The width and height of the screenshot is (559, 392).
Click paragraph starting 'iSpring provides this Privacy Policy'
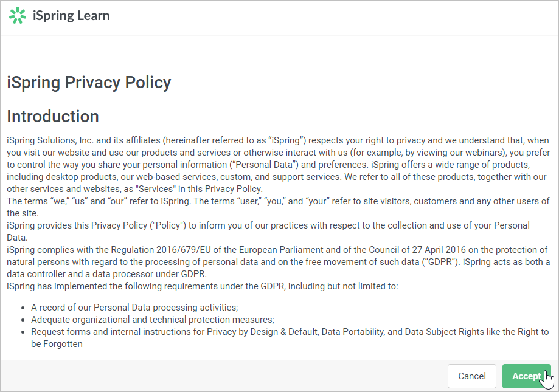click(x=268, y=232)
